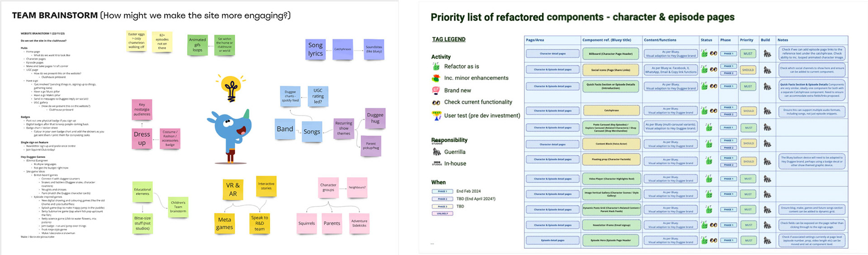Click the 'Refactor as is' legend icon
Screen dimensions: 868x255
pos(436,66)
